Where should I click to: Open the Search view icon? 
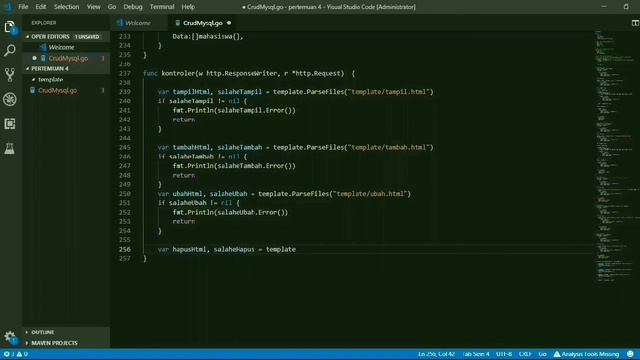point(10,50)
